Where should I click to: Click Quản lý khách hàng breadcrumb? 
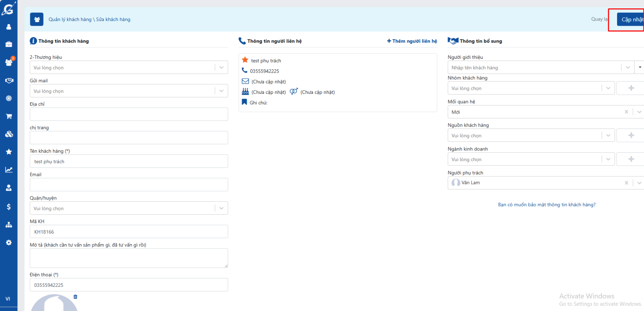coord(70,19)
